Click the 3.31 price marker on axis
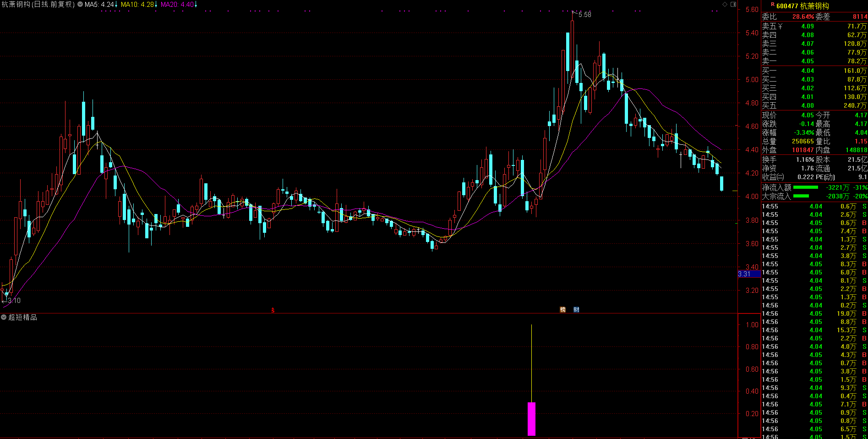 coord(745,274)
